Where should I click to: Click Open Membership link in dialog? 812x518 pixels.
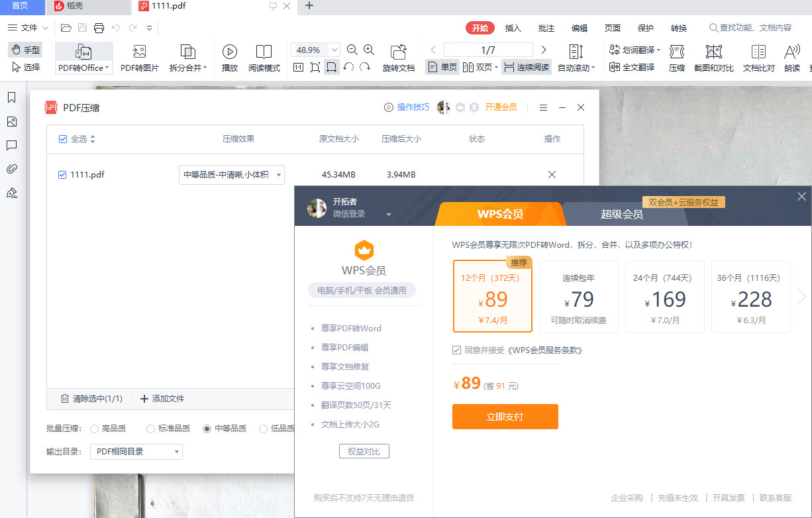(x=501, y=107)
